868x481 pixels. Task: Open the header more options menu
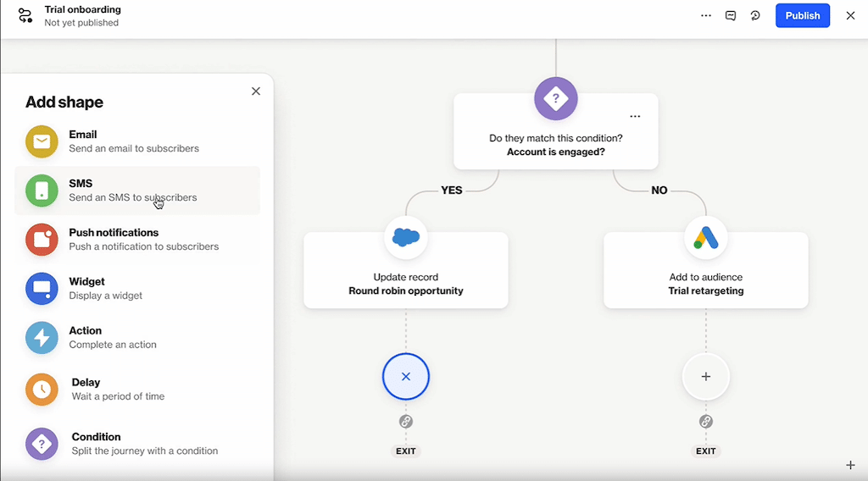(706, 15)
